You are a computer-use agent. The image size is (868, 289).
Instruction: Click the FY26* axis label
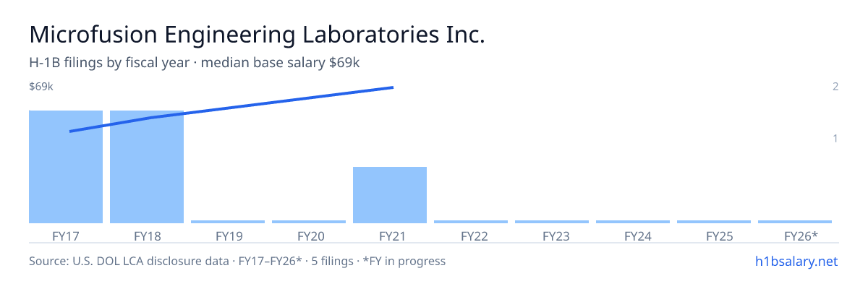pyautogui.click(x=801, y=236)
